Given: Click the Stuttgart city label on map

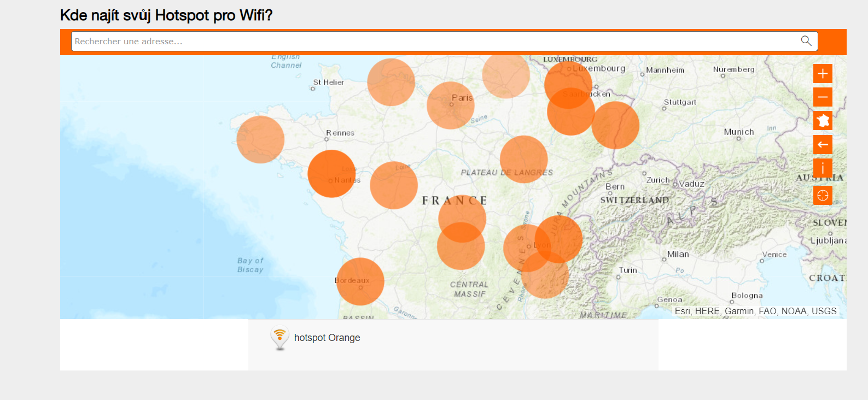Looking at the screenshot, I should coord(680,102).
